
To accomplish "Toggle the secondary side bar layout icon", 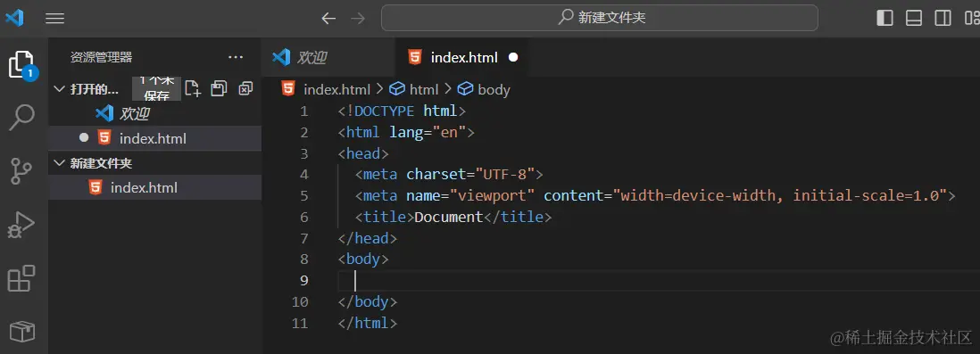I will point(943,18).
